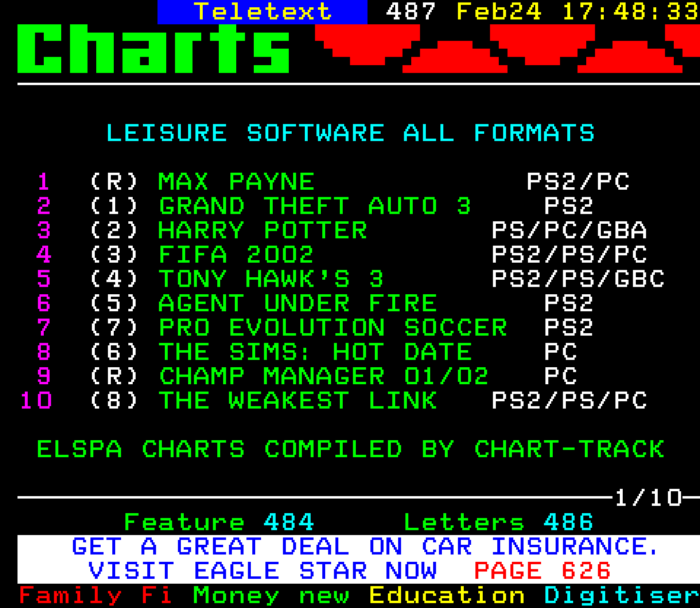Click the PAGE 626 advert link
Image resolution: width=700 pixels, height=608 pixels.
(x=542, y=571)
